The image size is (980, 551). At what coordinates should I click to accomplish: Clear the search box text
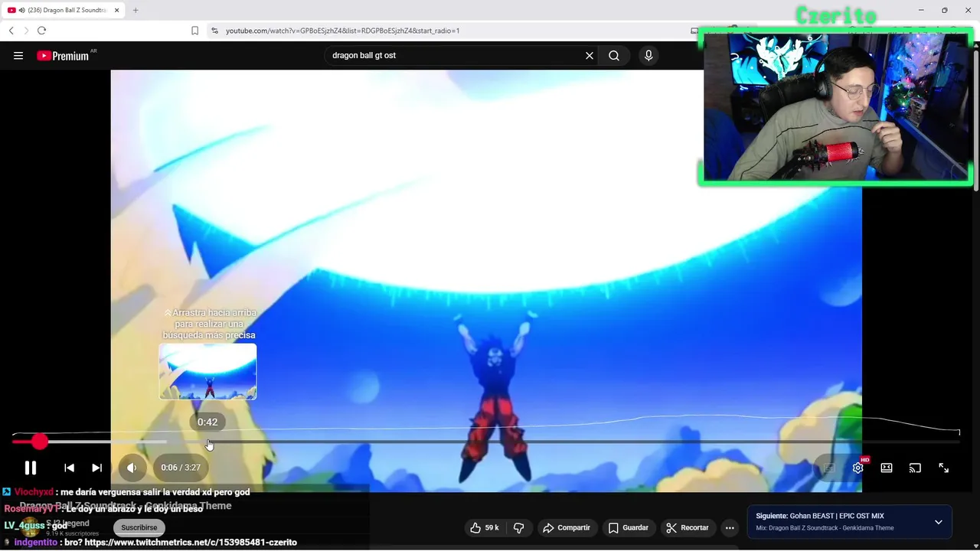pos(590,55)
